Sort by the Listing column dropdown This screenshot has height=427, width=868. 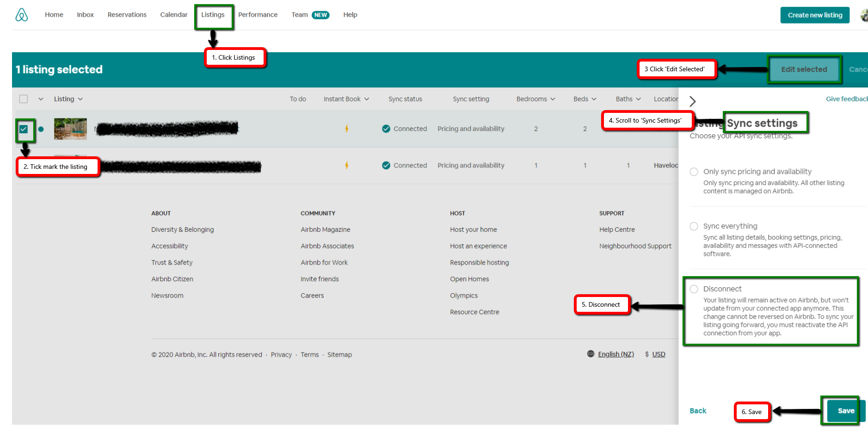coord(68,99)
